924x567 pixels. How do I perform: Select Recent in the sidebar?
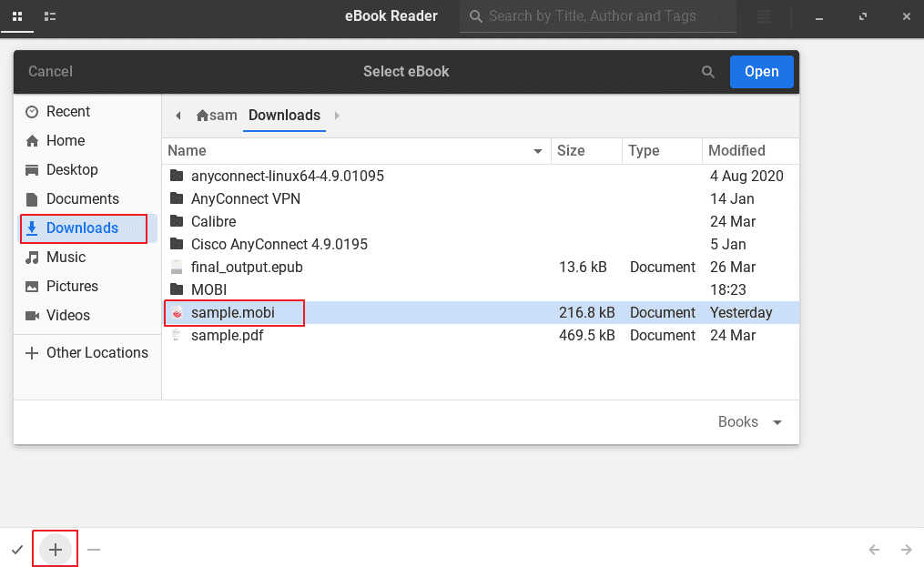point(66,111)
